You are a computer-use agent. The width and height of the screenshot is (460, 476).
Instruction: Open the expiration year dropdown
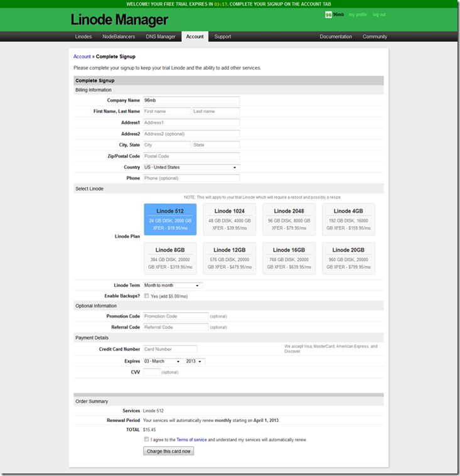pyautogui.click(x=195, y=361)
